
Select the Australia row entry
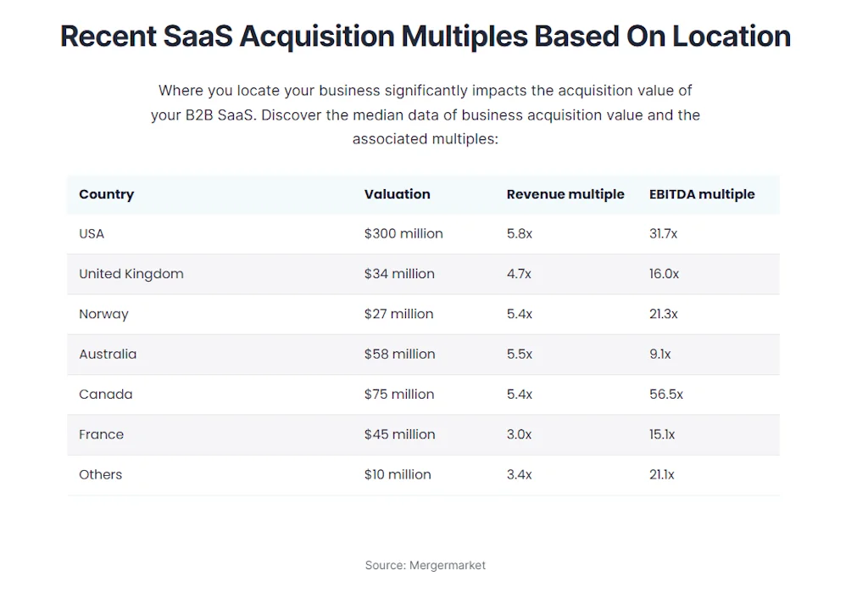tap(108, 354)
